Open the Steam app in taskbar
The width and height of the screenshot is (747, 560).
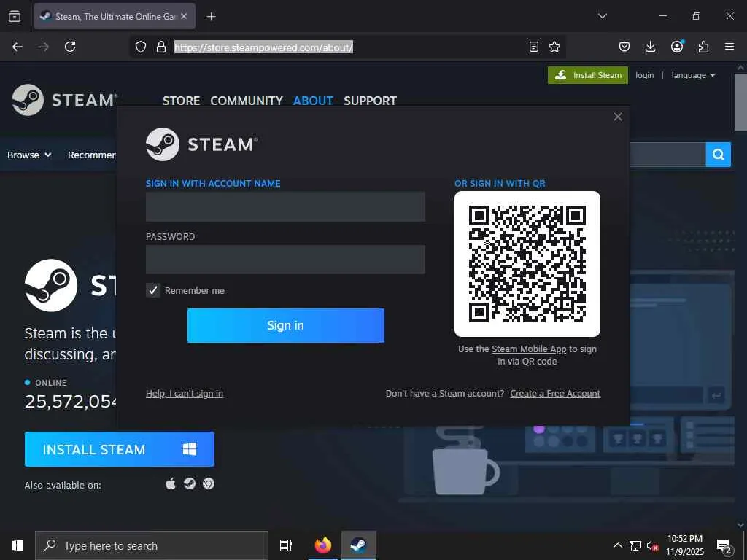[358, 545]
